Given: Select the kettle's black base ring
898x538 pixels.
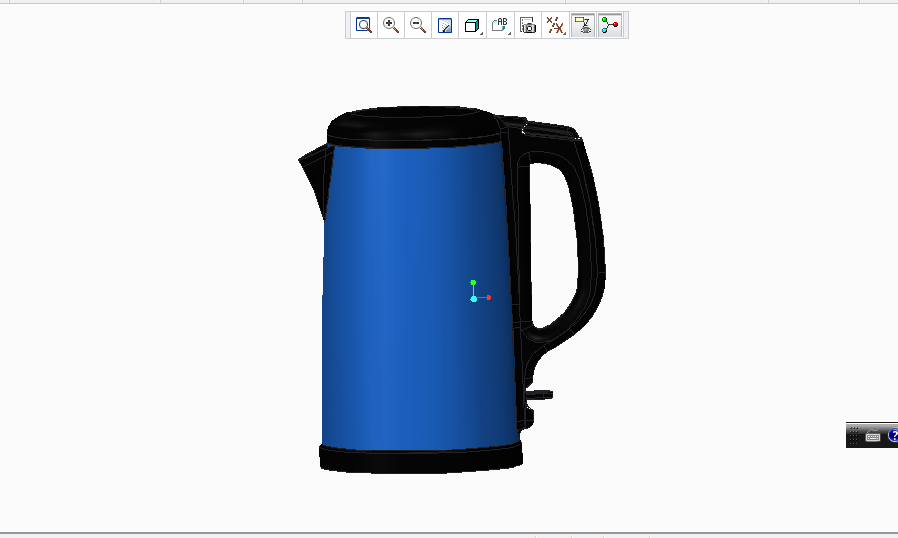Looking at the screenshot, I should (x=421, y=460).
